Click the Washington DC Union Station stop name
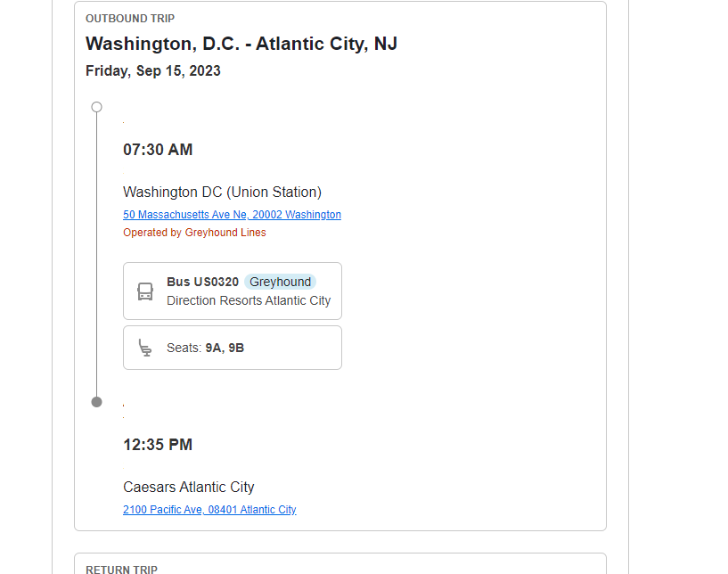Viewport: 728px width, 574px height. click(x=221, y=192)
